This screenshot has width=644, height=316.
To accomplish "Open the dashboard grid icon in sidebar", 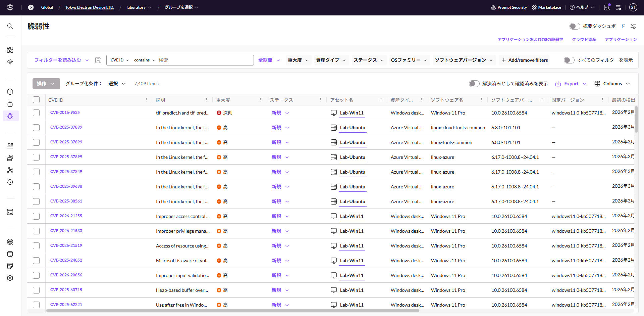I will tap(10, 50).
